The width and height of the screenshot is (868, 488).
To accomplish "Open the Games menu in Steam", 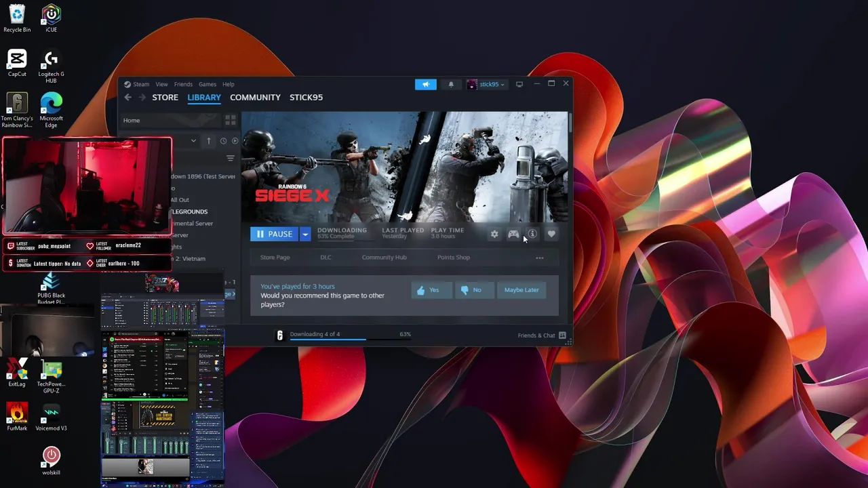I will (x=208, y=84).
